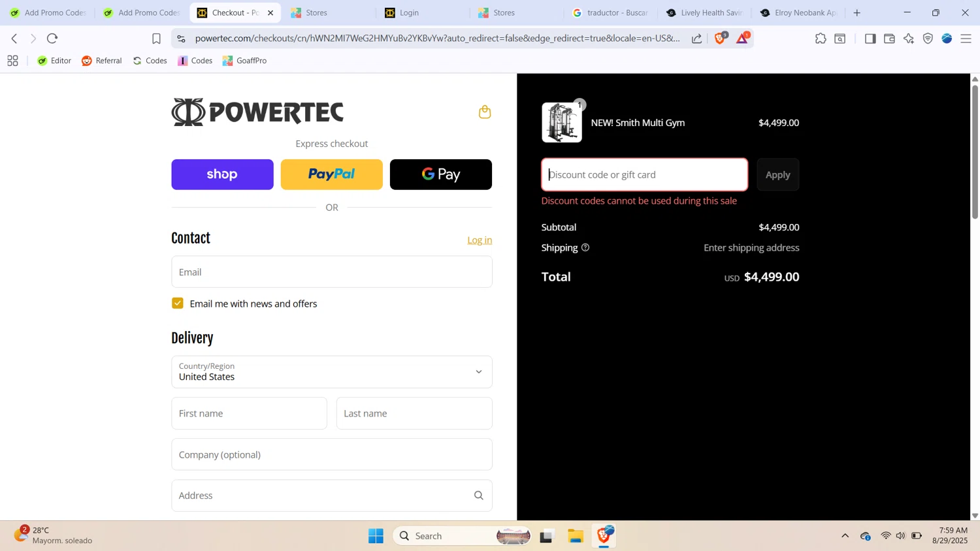Open Windows Start menu

click(x=376, y=536)
